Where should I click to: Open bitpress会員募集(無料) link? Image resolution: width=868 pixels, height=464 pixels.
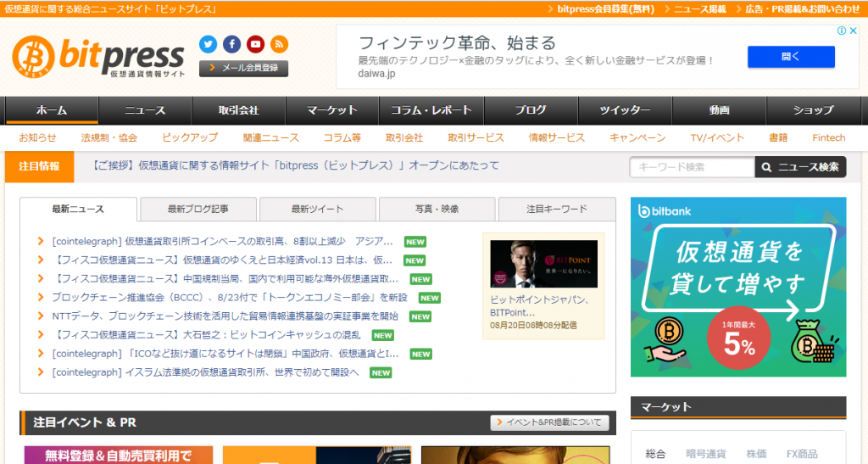click(605, 8)
